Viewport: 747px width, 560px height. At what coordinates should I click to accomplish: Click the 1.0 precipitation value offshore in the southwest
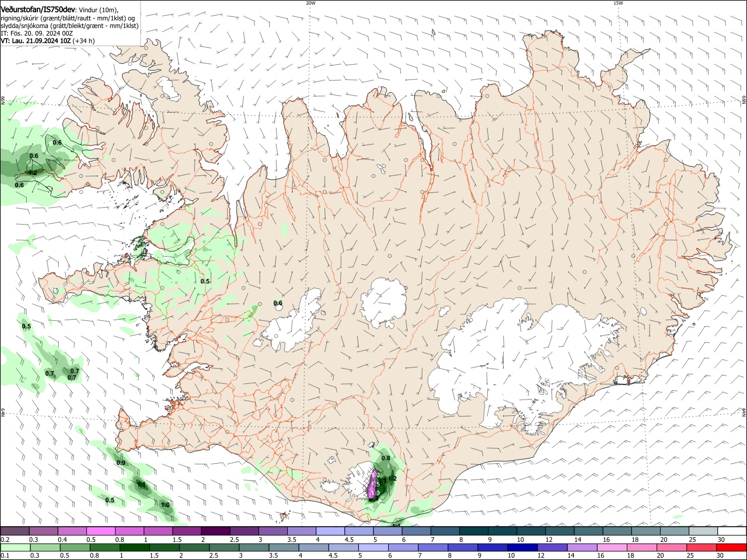165,505
